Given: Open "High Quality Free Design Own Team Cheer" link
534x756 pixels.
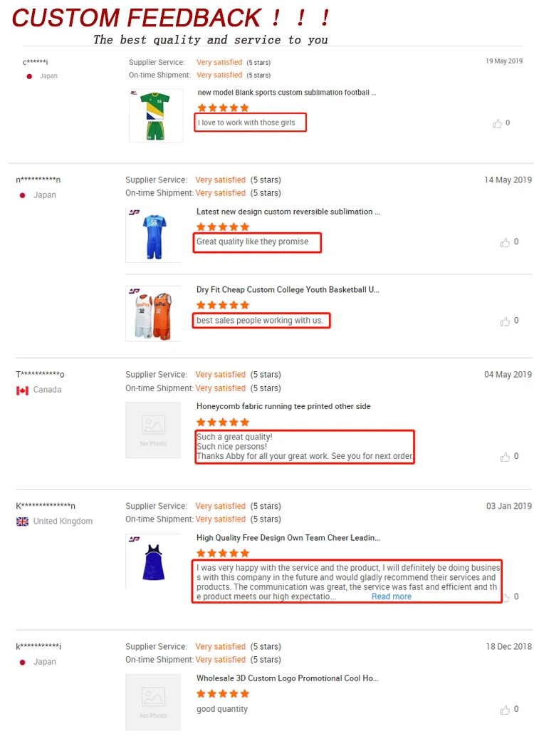Looking at the screenshot, I should point(288,538).
